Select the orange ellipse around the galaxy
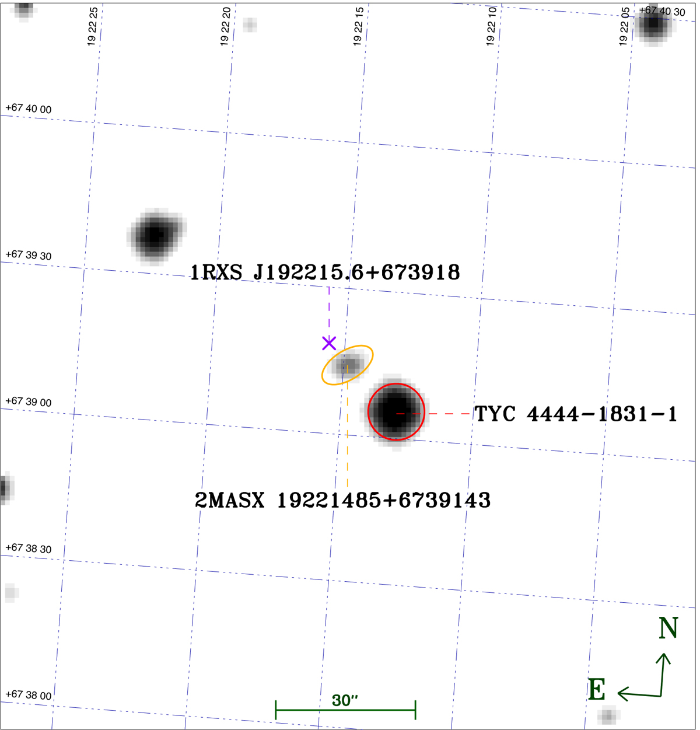 [348, 365]
